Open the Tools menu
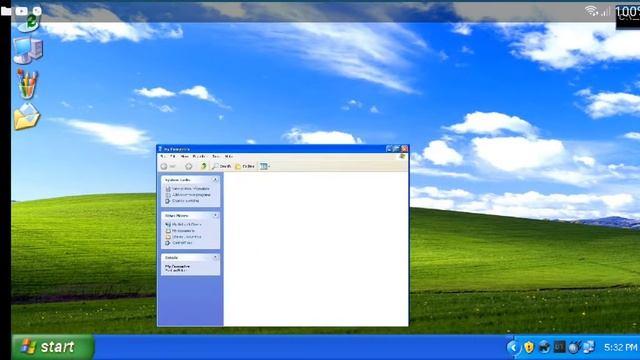 (216, 156)
